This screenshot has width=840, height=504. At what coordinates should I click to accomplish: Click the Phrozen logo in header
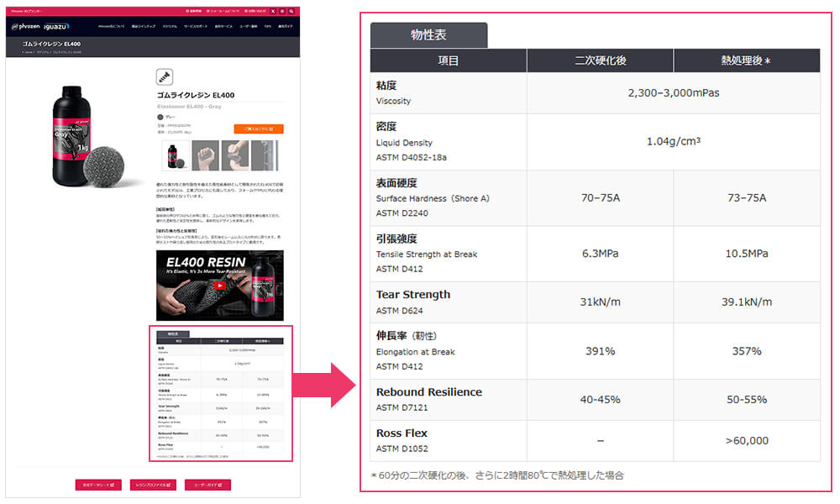[x=26, y=26]
